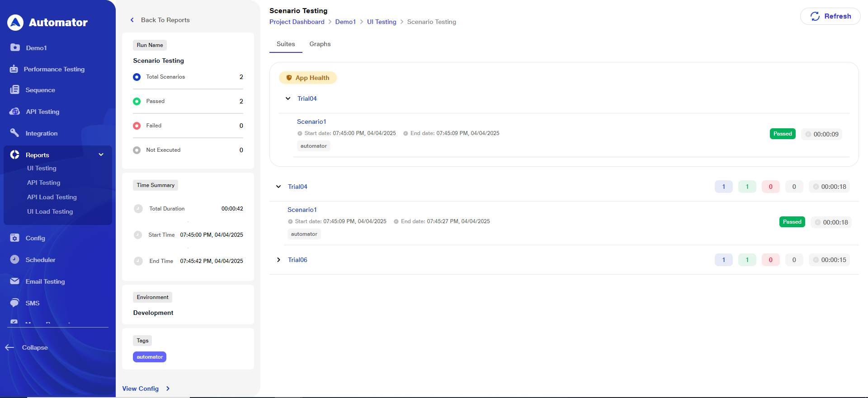
Task: Click Passed badge beside 00:00:18 scenario
Action: click(x=792, y=222)
